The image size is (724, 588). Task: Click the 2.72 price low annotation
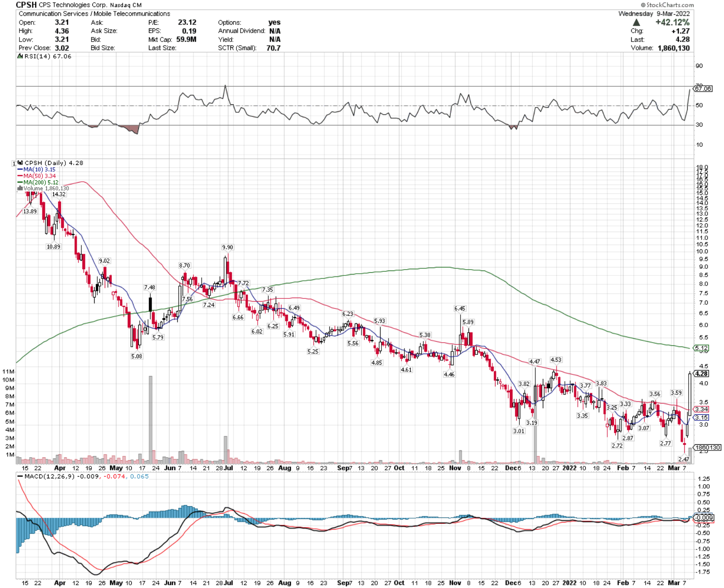(617, 446)
